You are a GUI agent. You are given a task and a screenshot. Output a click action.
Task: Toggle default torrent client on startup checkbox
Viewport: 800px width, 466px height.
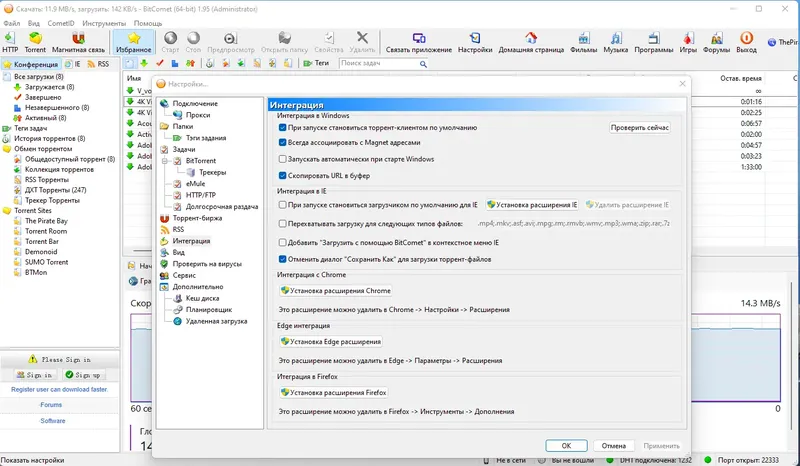[282, 128]
